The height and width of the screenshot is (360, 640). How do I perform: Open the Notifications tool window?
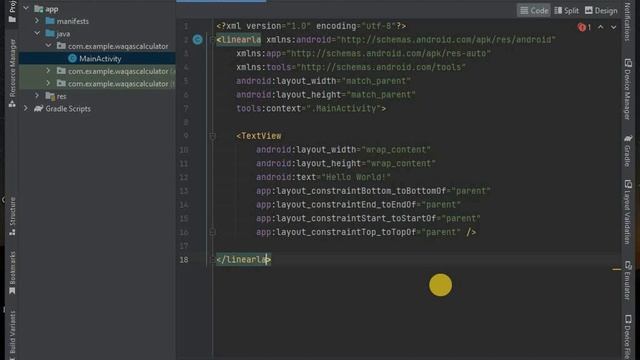[628, 21]
